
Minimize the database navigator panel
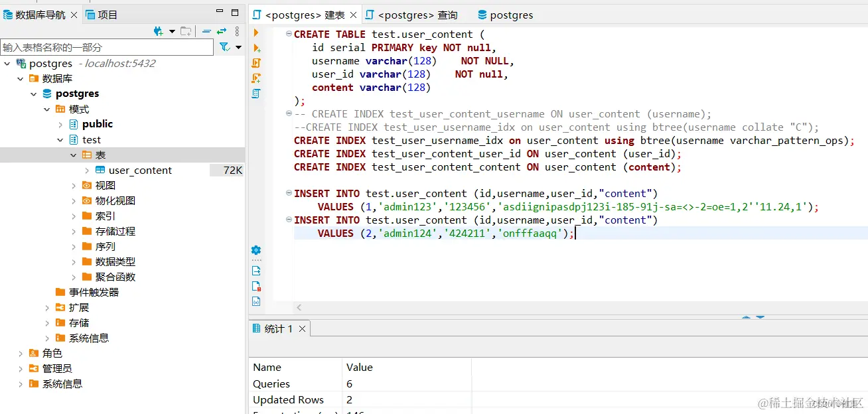coord(220,13)
